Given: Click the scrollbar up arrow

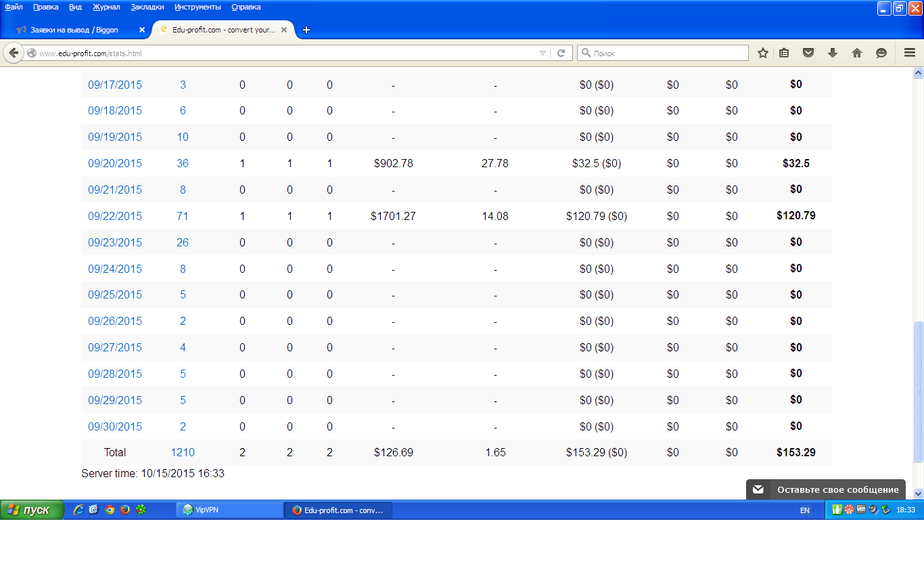Looking at the screenshot, I should (918, 72).
